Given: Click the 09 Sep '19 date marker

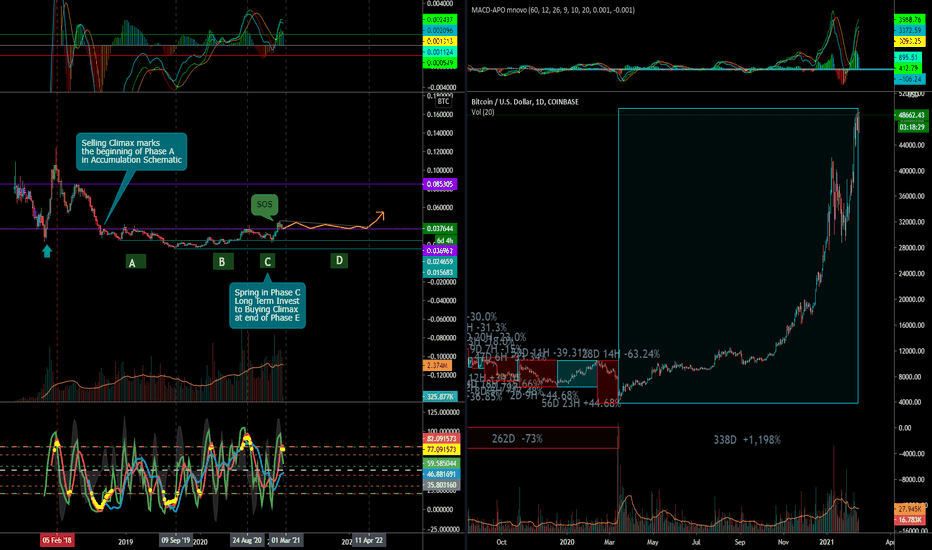Looking at the screenshot, I should [175, 540].
